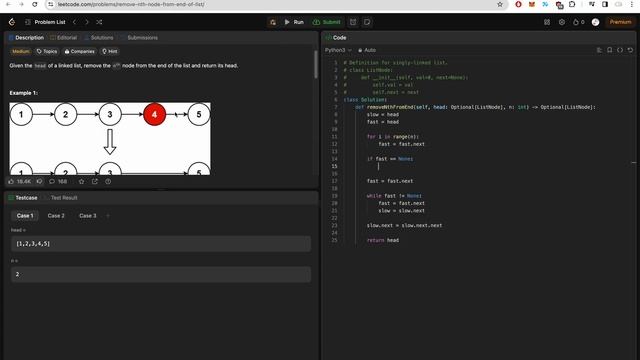Click 'while fast != None:' code line
This screenshot has width=640, height=360.
click(394, 196)
